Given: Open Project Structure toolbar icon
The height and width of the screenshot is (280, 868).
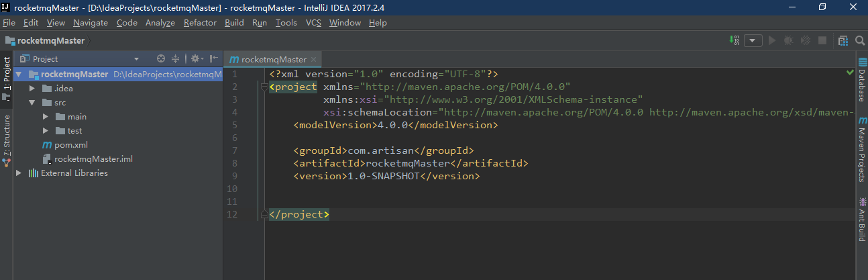Looking at the screenshot, I should 843,40.
